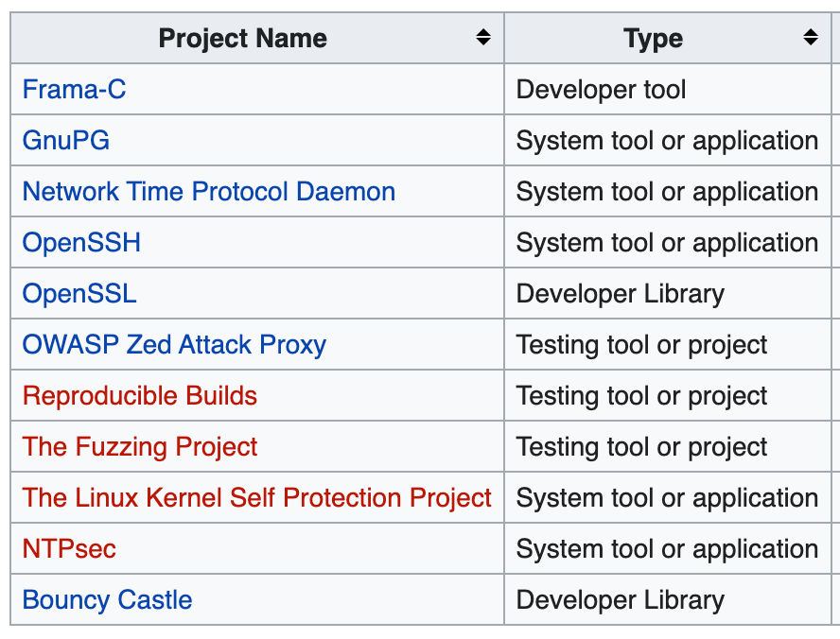
Task: Open the OWASP Zed Attack Proxy link
Action: (x=174, y=345)
